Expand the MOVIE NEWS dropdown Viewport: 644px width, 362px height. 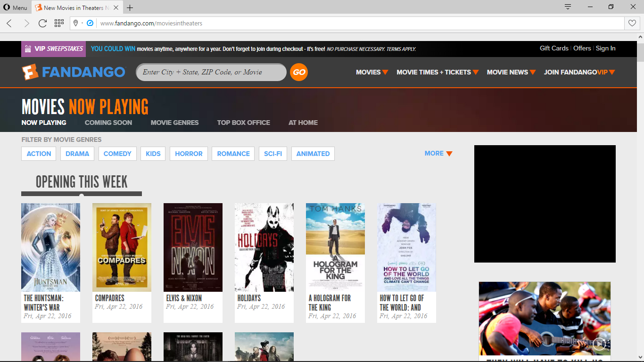click(x=511, y=72)
